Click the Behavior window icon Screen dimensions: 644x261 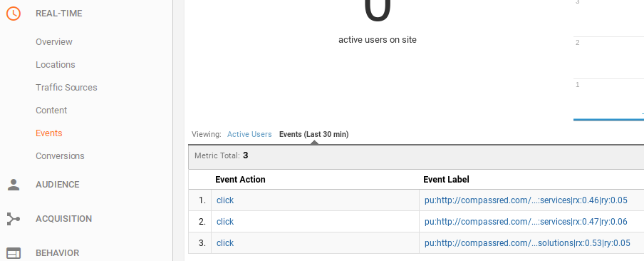click(13, 252)
